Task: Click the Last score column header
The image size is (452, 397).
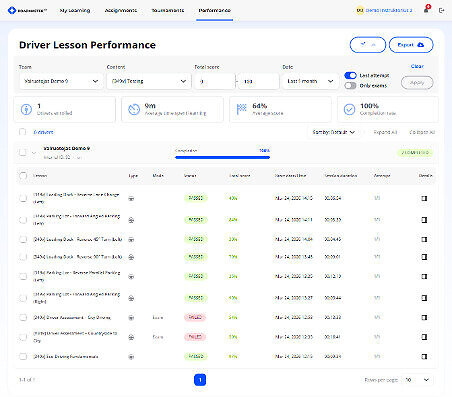Action: pyautogui.click(x=240, y=176)
